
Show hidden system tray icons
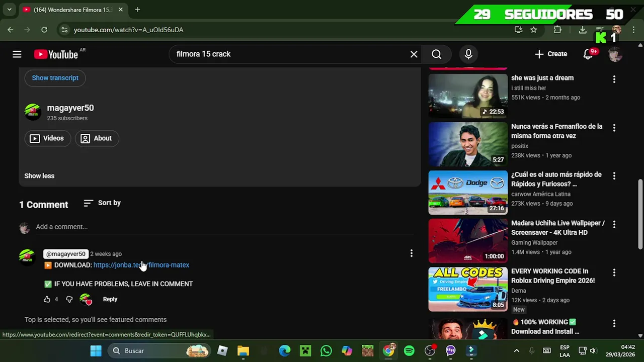(x=516, y=350)
